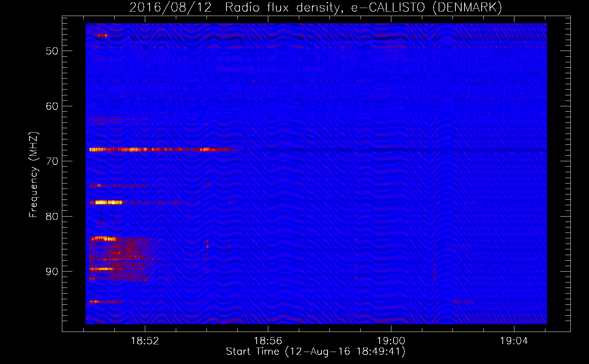Screen dimensions: 589x364
Task: Click the 'Start Time (12-Aug-16 18:49:41)' label
Action: (316, 352)
